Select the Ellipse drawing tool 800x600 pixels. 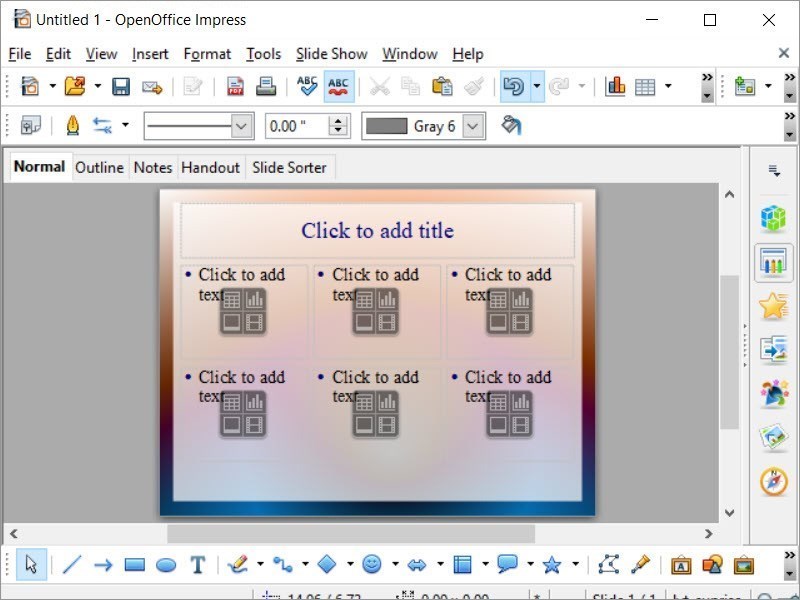coord(166,565)
